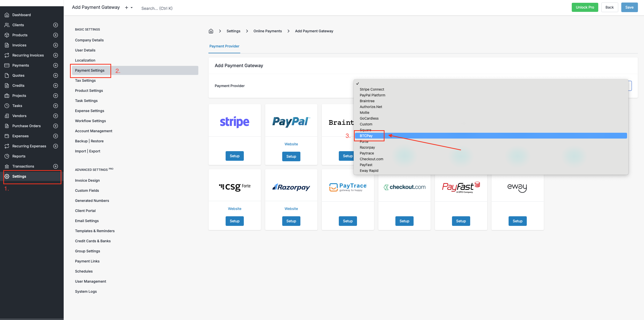Open Transactions from the sidebar
Image resolution: width=644 pixels, height=320 pixels.
(23, 166)
